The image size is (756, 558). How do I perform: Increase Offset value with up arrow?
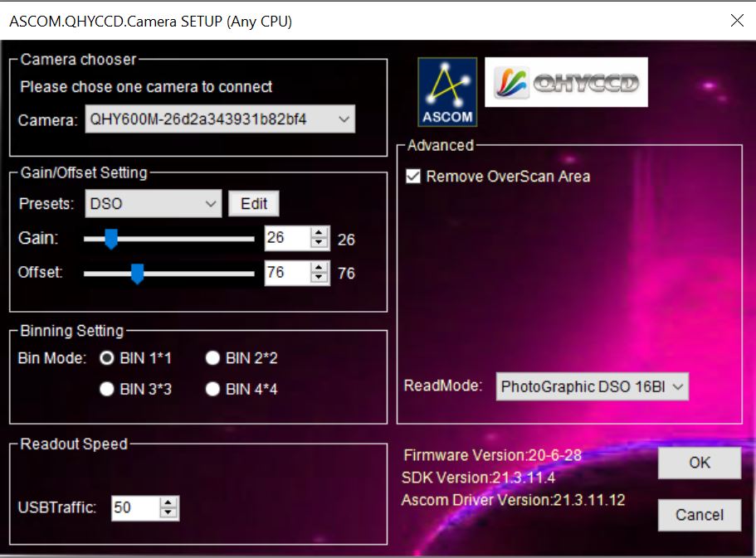point(319,267)
